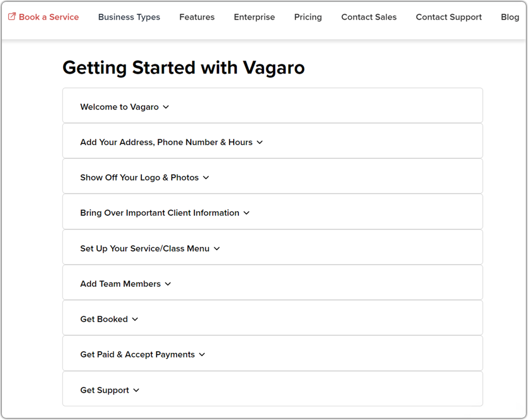Expand the Address, Phone Number & Hours chevron

pos(260,142)
